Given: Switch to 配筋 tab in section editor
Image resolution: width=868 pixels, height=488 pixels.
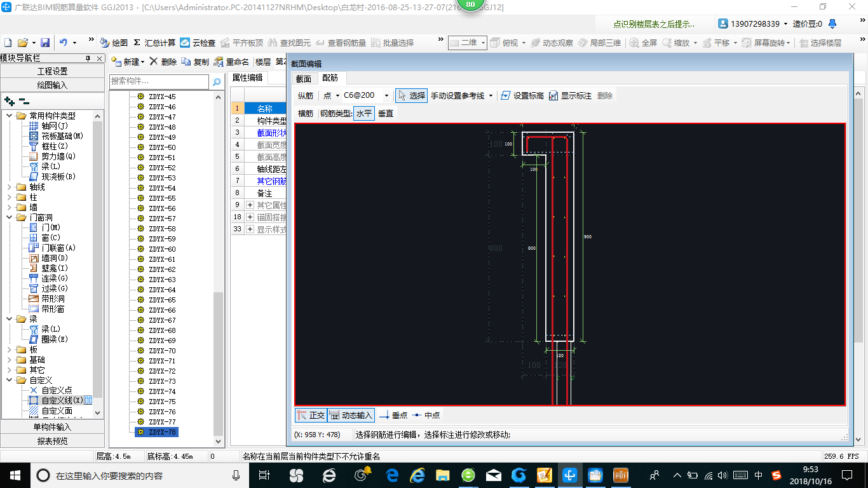Looking at the screenshot, I should [x=330, y=78].
